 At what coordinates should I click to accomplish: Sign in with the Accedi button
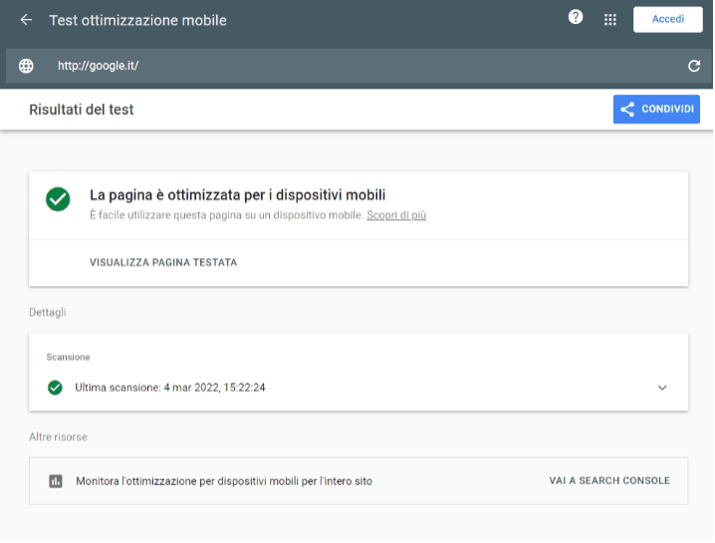(668, 19)
